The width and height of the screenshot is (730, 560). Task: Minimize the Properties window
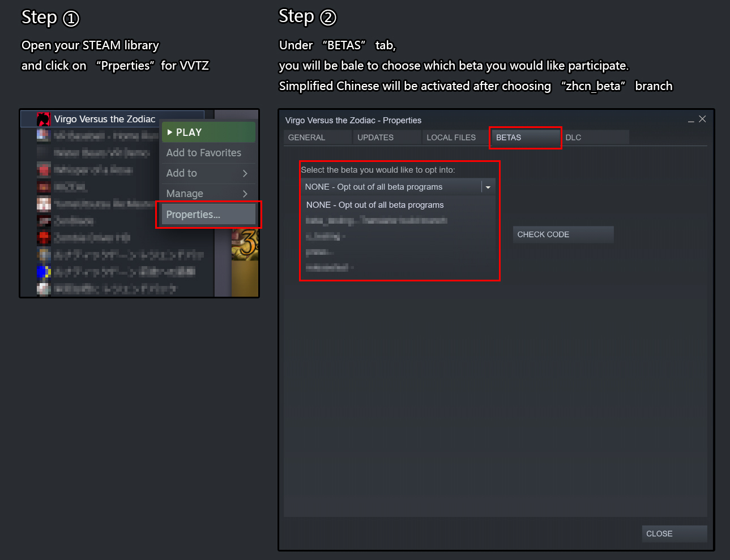click(691, 120)
